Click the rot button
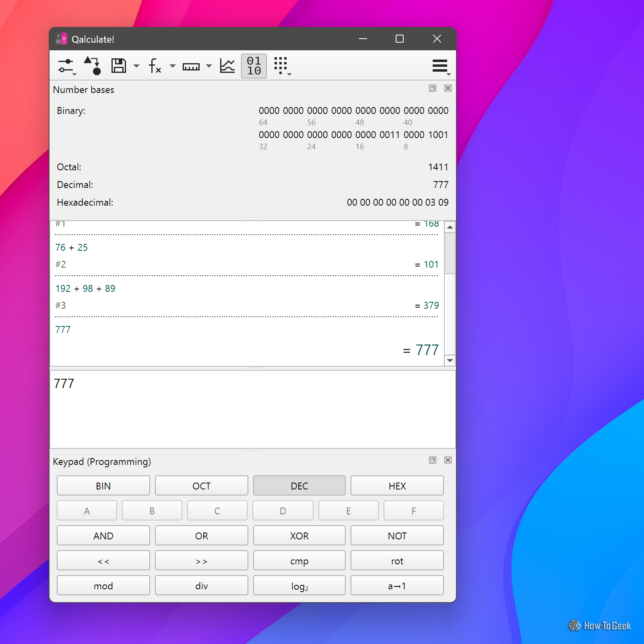The width and height of the screenshot is (644, 644). pos(397,561)
